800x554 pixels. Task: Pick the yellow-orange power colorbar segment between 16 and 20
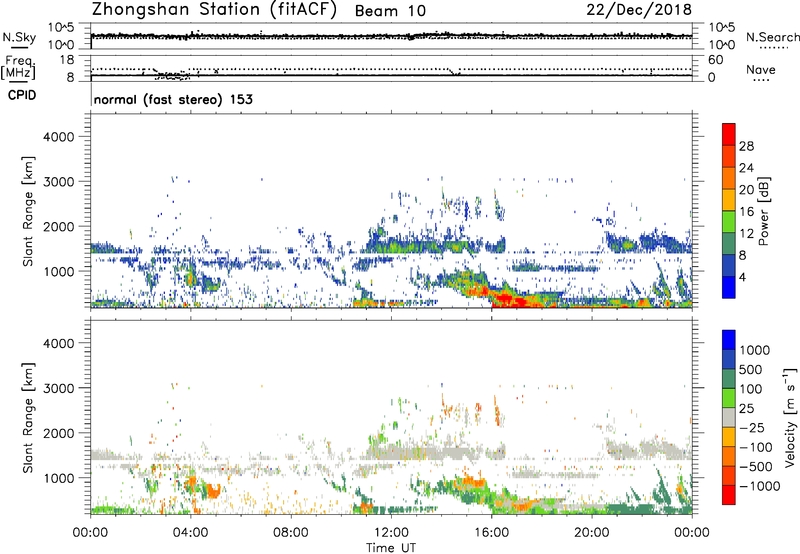tap(729, 200)
